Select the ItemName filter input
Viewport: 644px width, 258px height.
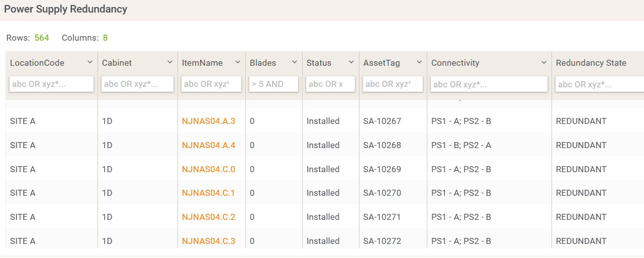[x=211, y=84]
